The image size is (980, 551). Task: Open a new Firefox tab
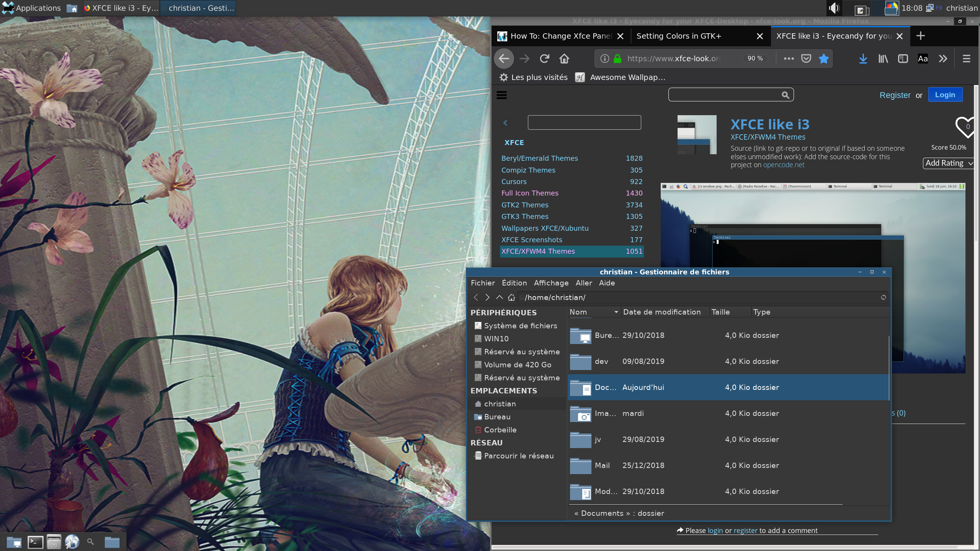click(921, 36)
